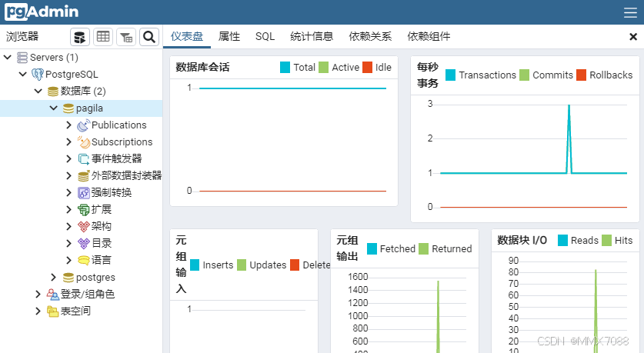Screen dimensions: 644x353
Task: Open the 依赖关系 tab
Action: pyautogui.click(x=370, y=37)
